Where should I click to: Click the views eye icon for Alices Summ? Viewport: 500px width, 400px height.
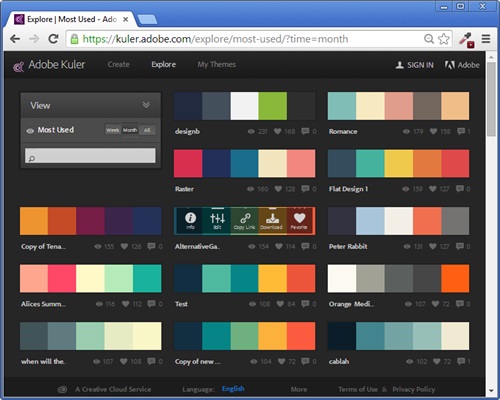coord(99,304)
